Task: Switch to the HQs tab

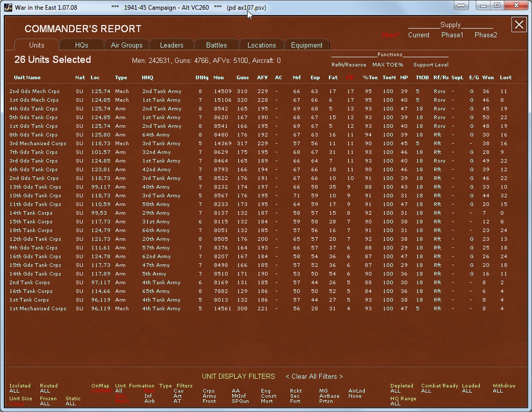Action: click(x=81, y=45)
